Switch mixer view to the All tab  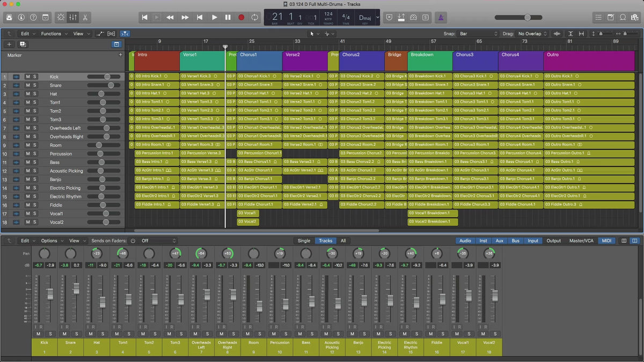343,241
